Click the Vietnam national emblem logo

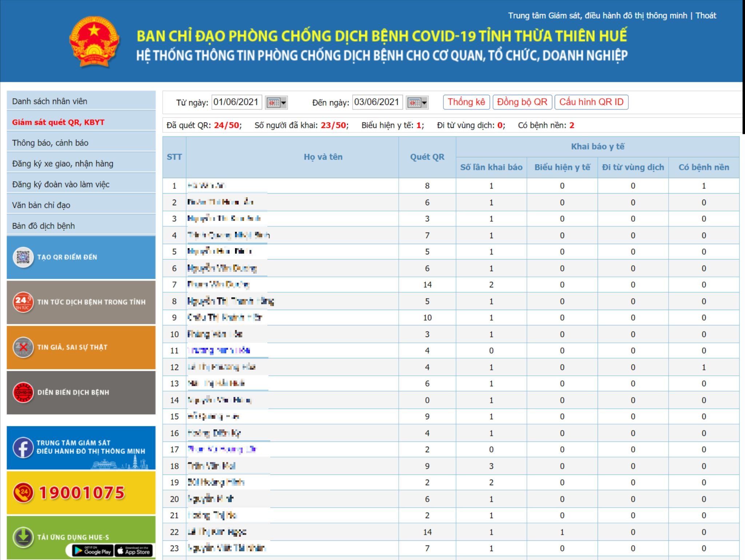coord(94,41)
